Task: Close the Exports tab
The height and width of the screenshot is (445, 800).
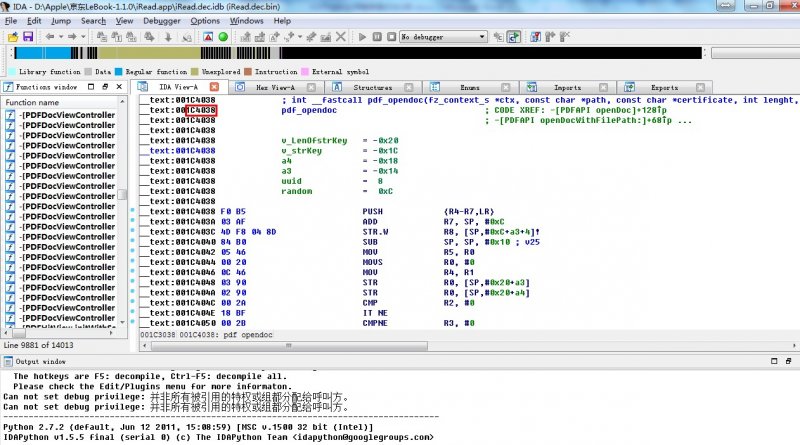Action: click(701, 87)
